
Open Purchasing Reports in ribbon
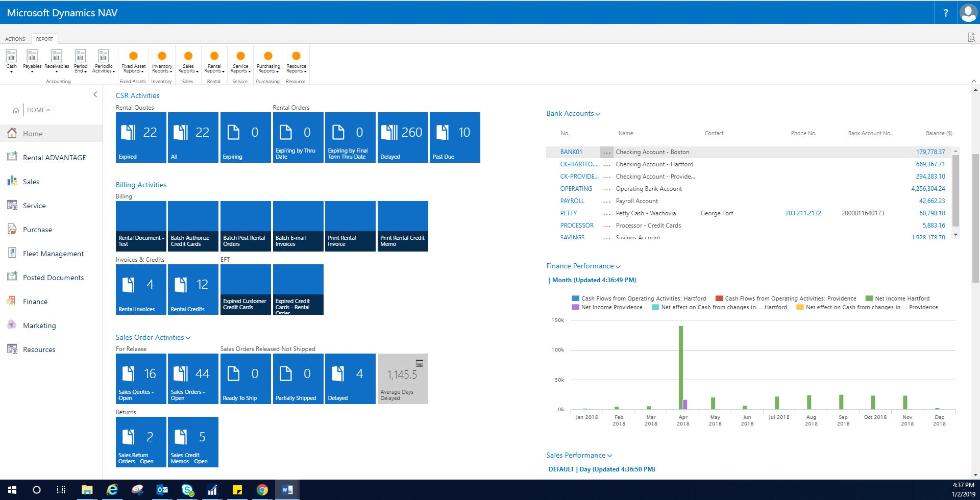[x=268, y=62]
